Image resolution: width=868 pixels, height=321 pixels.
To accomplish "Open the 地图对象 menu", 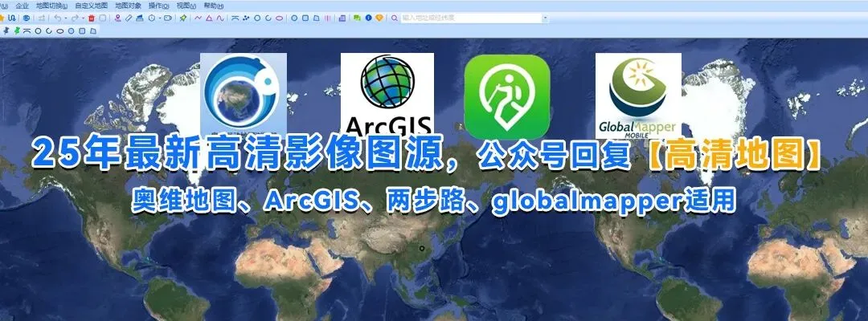I will 128,6.
